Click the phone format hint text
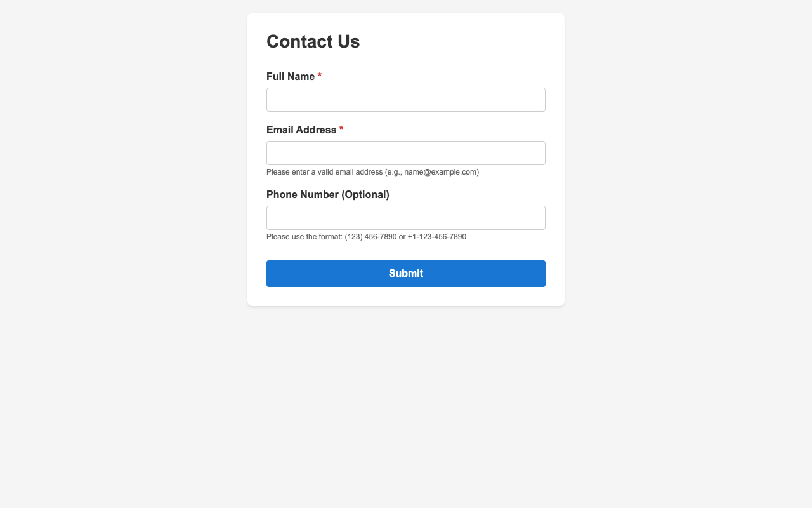 click(x=366, y=236)
